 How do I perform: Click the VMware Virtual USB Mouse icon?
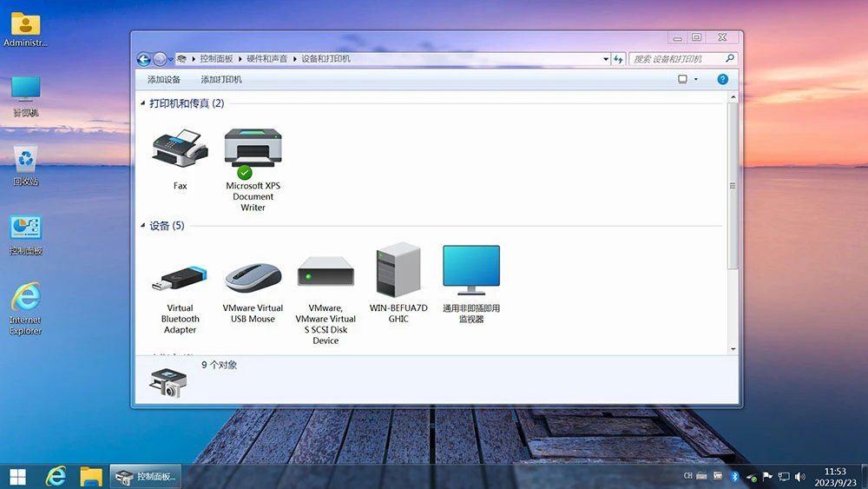(x=253, y=276)
